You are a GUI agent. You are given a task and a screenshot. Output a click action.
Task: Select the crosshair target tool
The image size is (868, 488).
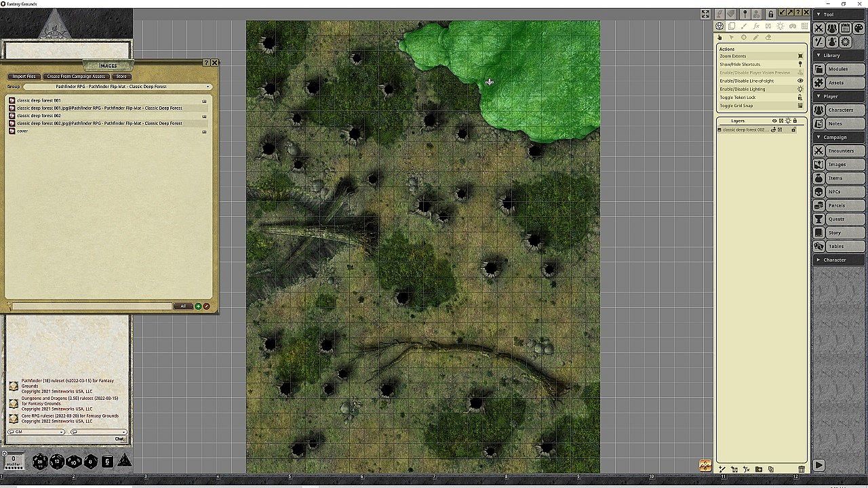pos(744,37)
